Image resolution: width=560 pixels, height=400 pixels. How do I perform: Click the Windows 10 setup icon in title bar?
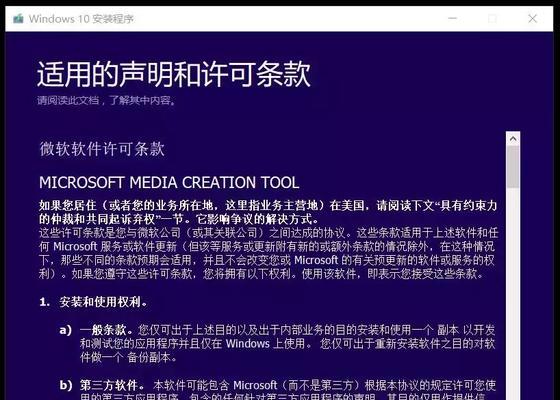[x=18, y=19]
